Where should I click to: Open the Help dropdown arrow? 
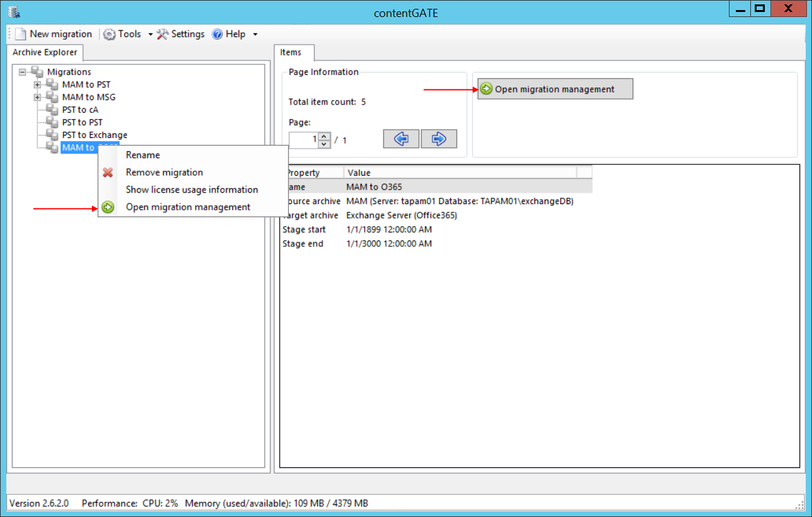pos(255,35)
